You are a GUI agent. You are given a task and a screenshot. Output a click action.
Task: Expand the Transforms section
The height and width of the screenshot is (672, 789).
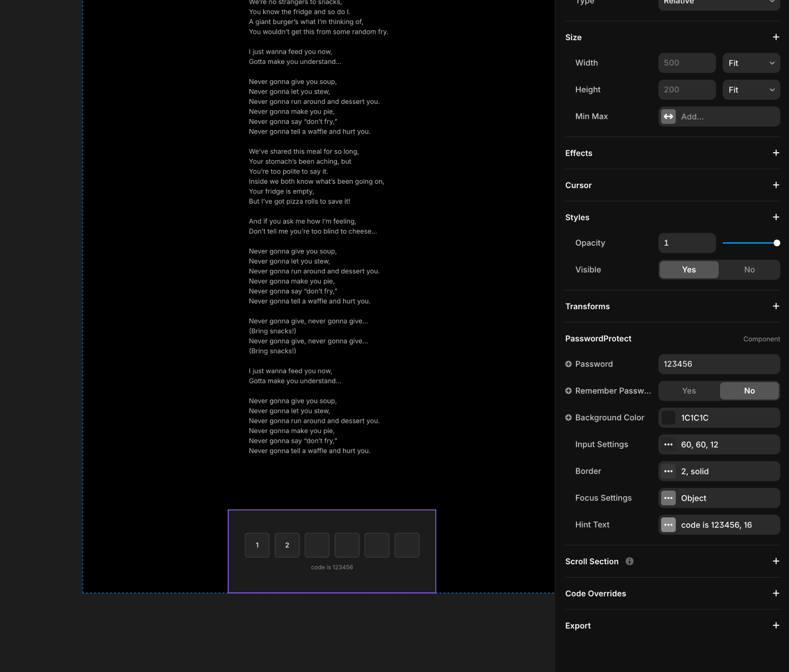(776, 306)
